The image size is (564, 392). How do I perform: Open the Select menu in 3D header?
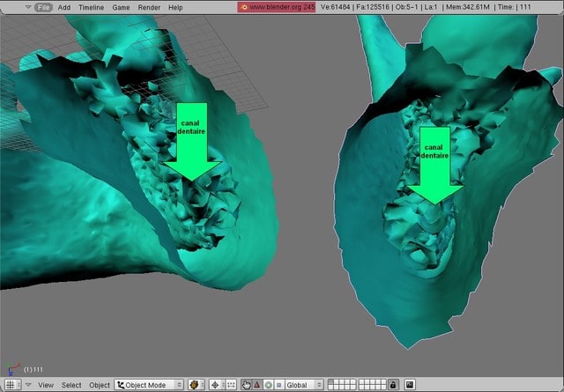click(71, 385)
